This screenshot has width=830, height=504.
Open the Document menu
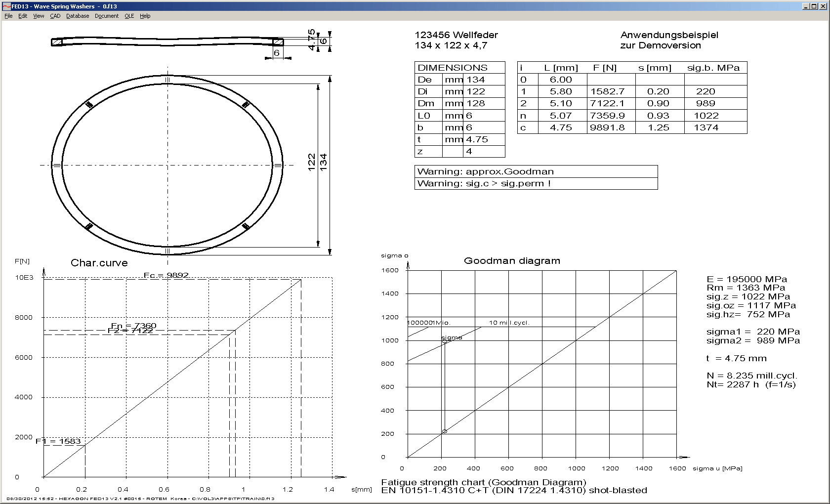[107, 16]
